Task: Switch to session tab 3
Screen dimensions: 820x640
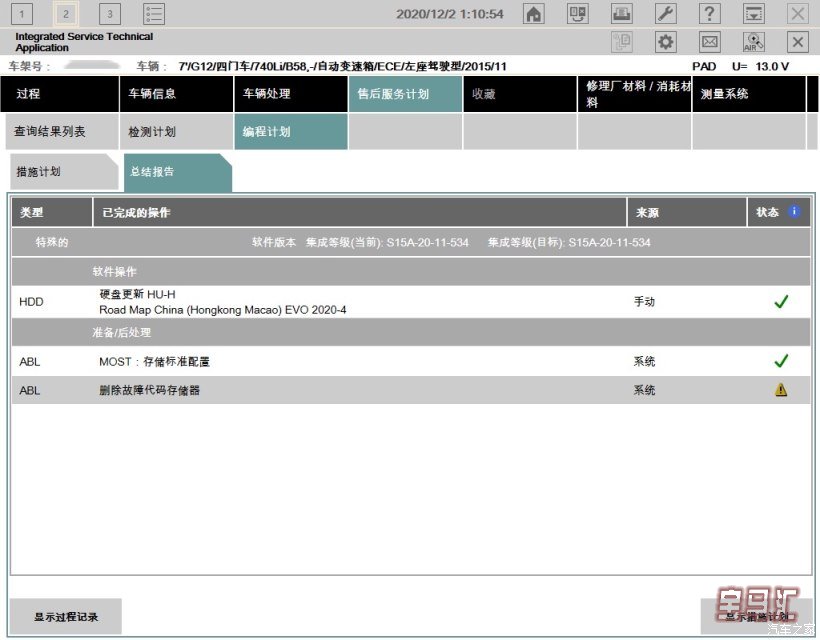Action: (x=110, y=14)
